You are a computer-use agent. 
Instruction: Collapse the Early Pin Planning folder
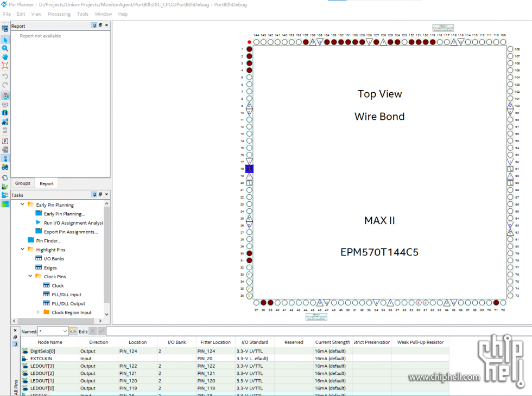pyautogui.click(x=22, y=205)
